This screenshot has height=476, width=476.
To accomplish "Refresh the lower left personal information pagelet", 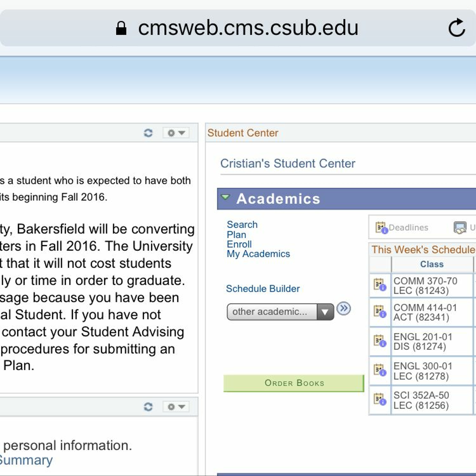I will point(148,407).
